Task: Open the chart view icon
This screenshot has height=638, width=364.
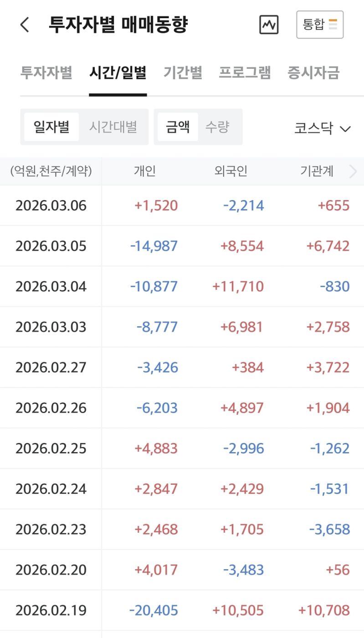Action: [269, 25]
